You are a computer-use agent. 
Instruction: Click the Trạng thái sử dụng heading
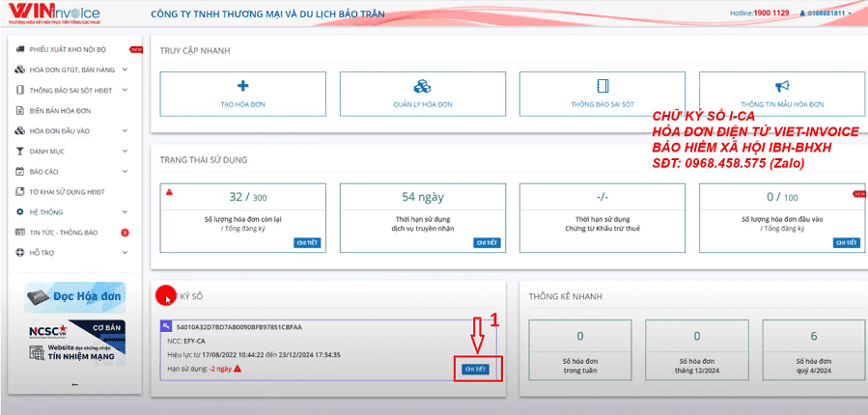(x=204, y=160)
